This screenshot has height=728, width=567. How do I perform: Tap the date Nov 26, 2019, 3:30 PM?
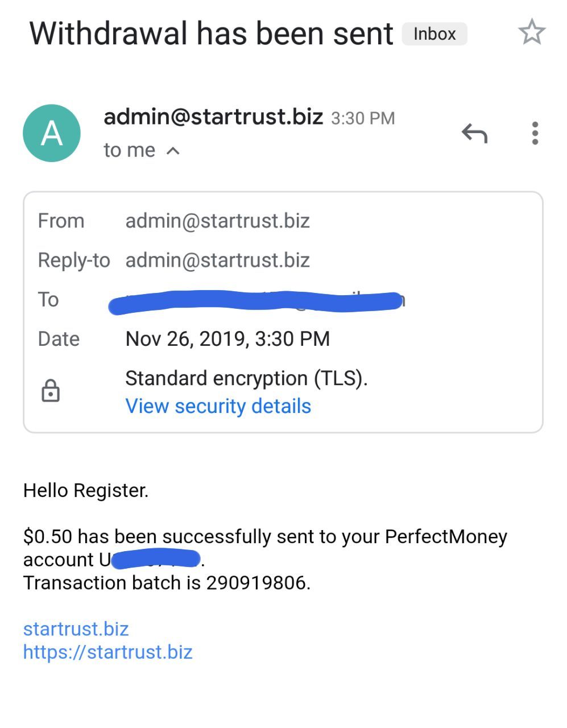(227, 339)
